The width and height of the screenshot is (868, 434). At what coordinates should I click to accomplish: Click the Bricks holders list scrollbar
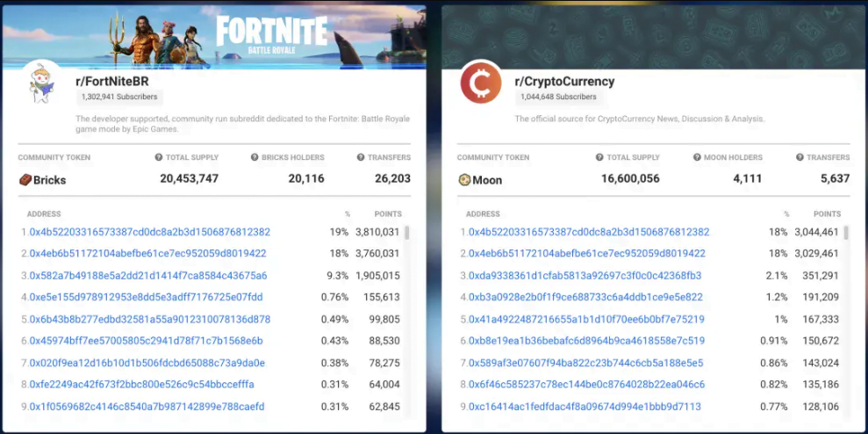click(406, 233)
